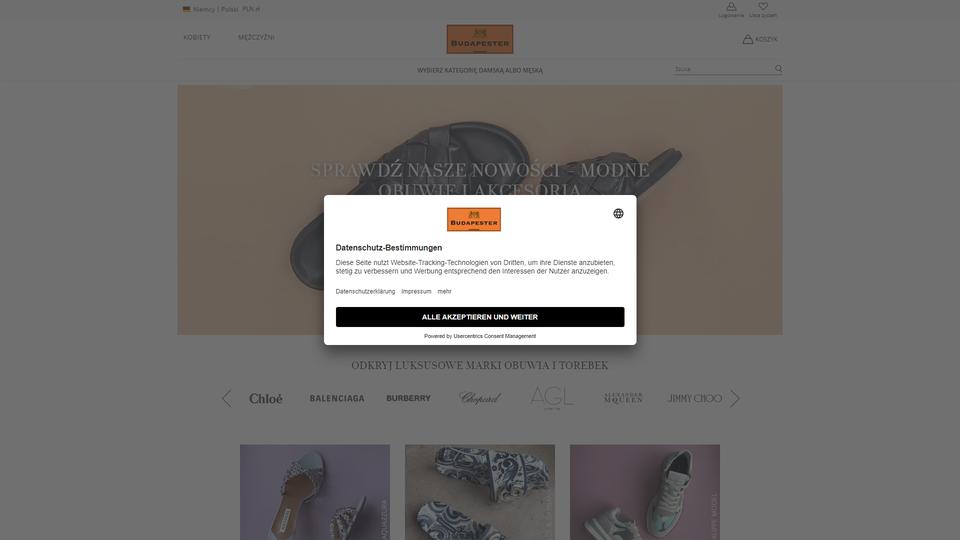Select the Jimmy Choo brand logo
960x540 pixels.
click(694, 399)
